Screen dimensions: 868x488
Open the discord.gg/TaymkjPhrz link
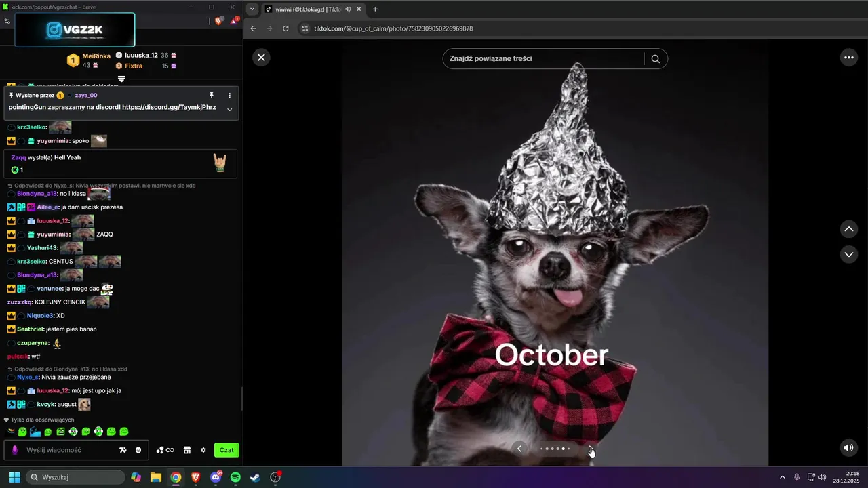169,107
